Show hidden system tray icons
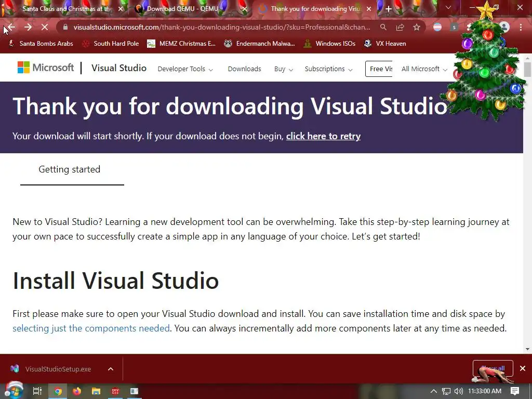This screenshot has width=532, height=399. point(433,391)
